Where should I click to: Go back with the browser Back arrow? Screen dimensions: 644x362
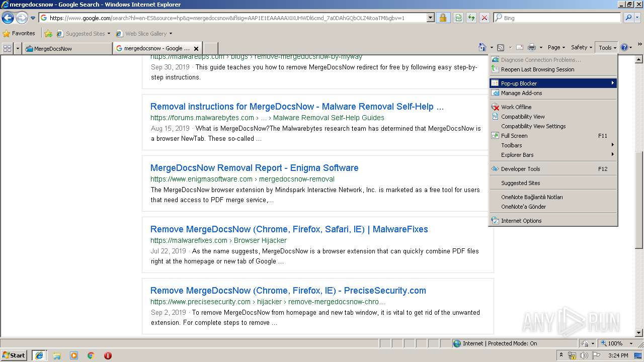(8, 18)
